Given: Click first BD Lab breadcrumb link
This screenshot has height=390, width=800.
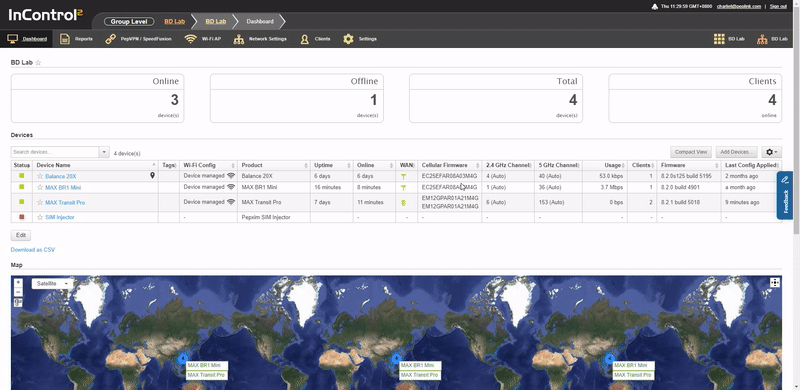Looking at the screenshot, I should [174, 21].
